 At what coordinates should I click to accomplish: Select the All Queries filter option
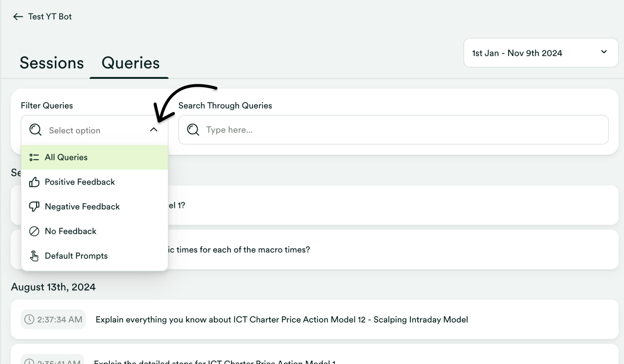pyautogui.click(x=66, y=157)
